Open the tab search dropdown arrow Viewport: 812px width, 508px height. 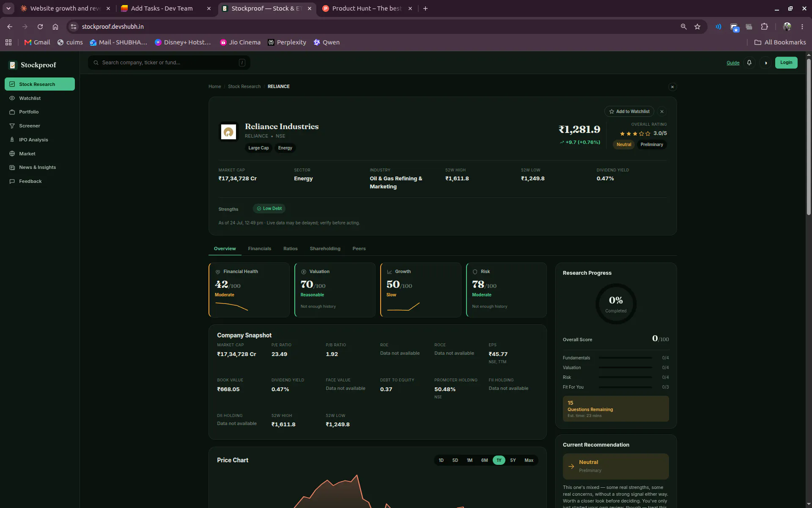(x=8, y=8)
